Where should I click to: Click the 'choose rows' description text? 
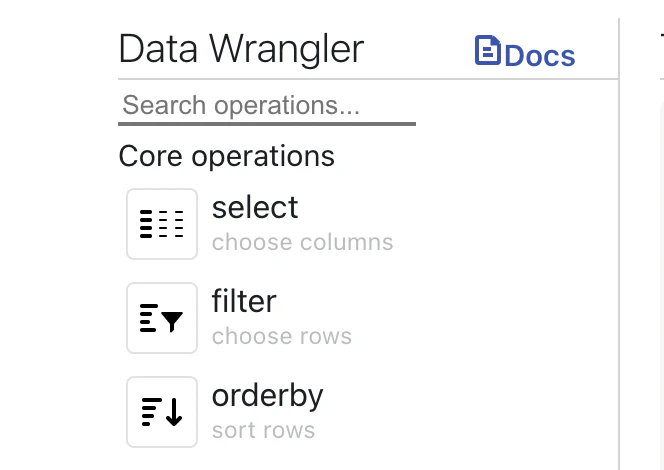[x=282, y=336]
